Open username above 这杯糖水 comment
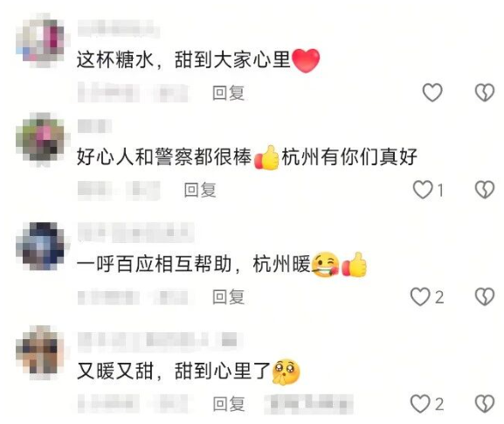This screenshot has width=504, height=424. (118, 28)
